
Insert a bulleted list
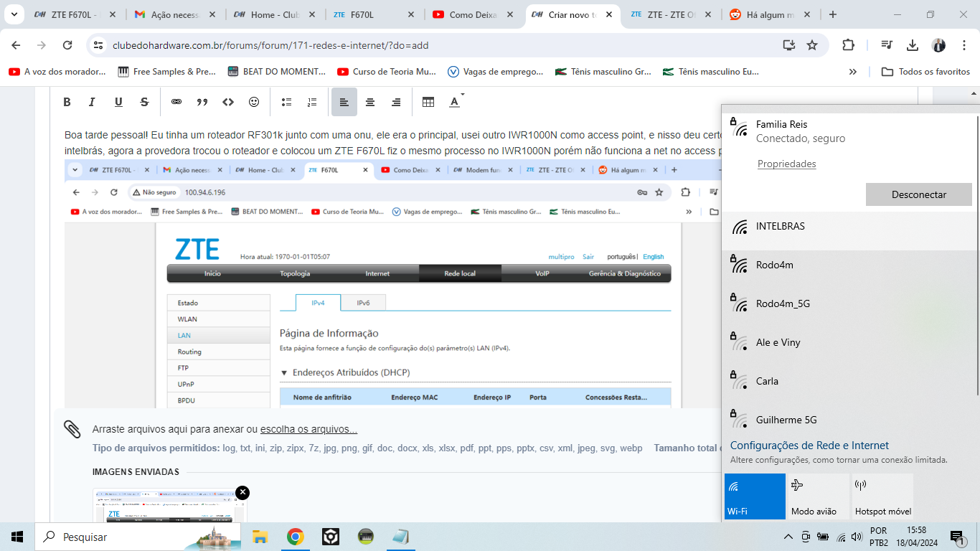[286, 102]
